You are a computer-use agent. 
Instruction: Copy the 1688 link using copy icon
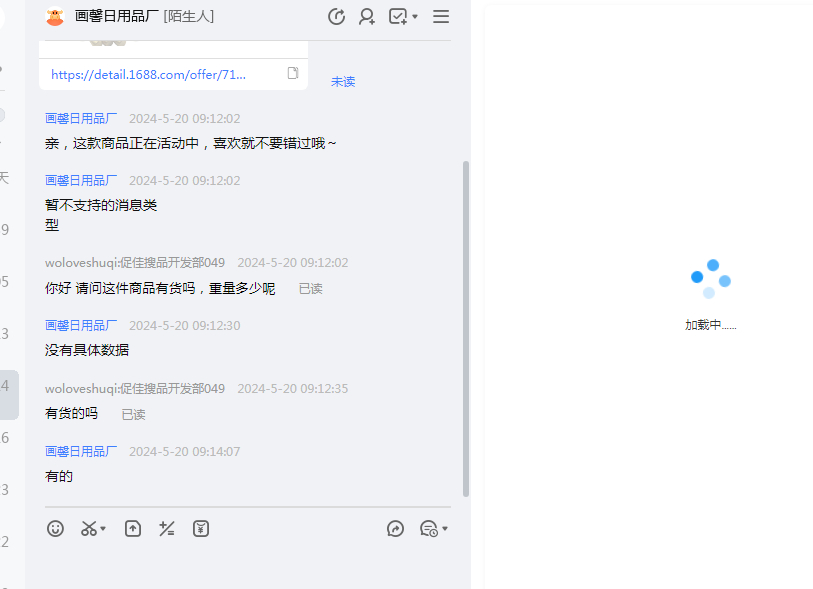[x=293, y=73]
